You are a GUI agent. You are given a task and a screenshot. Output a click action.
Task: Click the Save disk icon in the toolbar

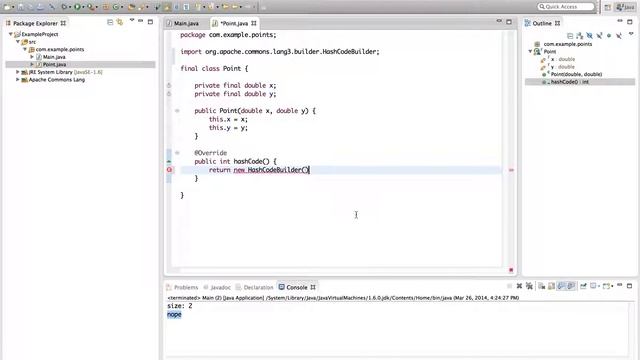pyautogui.click(x=20, y=7)
